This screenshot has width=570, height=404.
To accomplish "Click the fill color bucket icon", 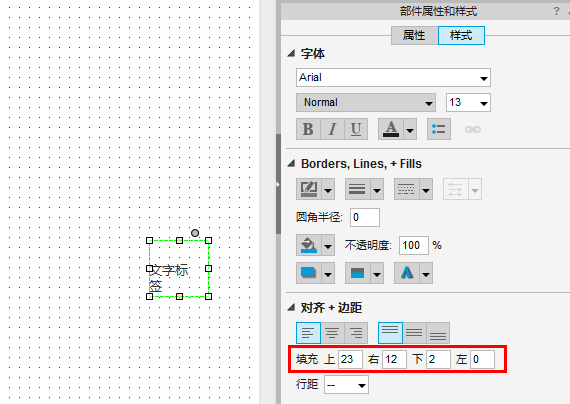I will coord(309,245).
